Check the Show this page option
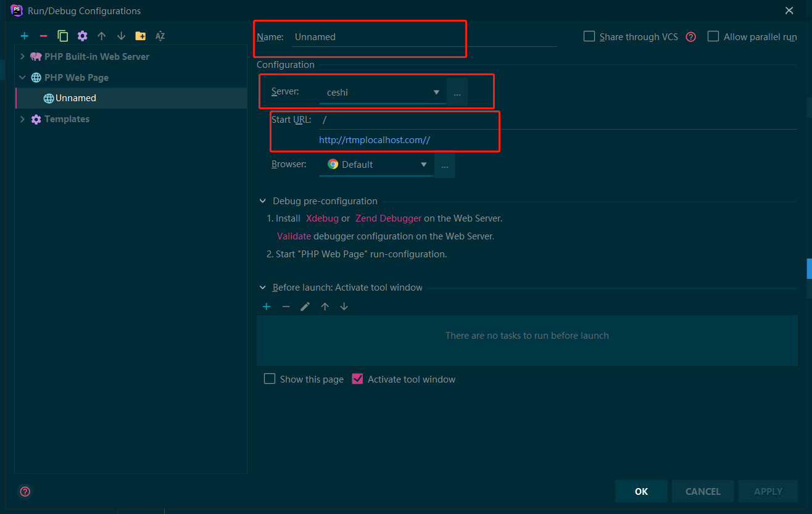The height and width of the screenshot is (514, 812). (270, 379)
